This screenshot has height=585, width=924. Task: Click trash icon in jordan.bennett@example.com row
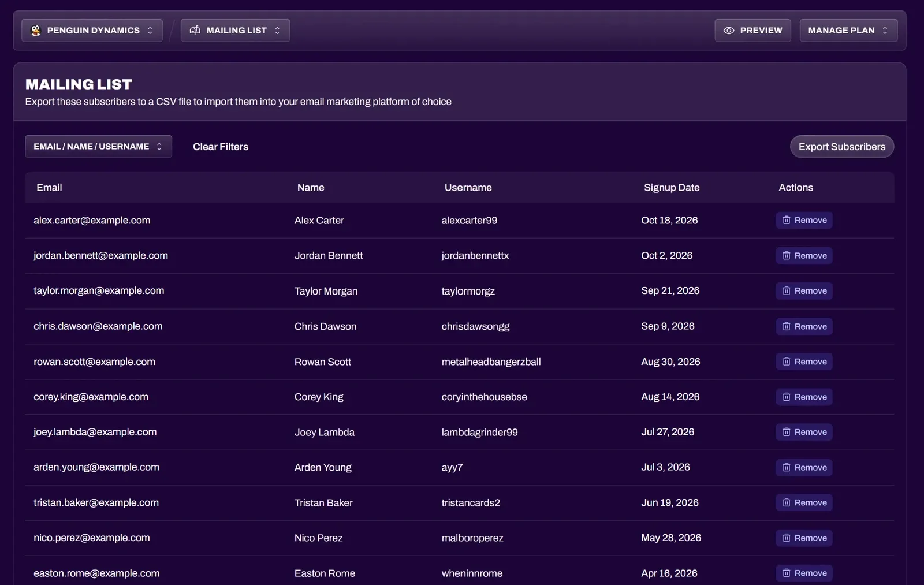click(786, 255)
